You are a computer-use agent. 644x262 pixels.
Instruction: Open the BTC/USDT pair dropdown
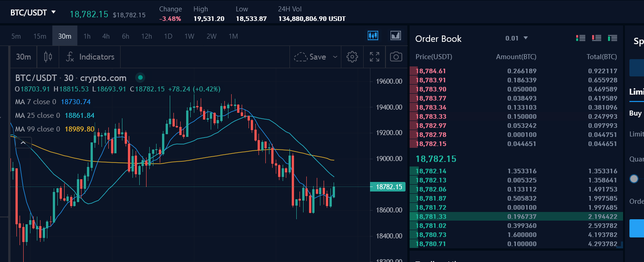[x=33, y=12]
